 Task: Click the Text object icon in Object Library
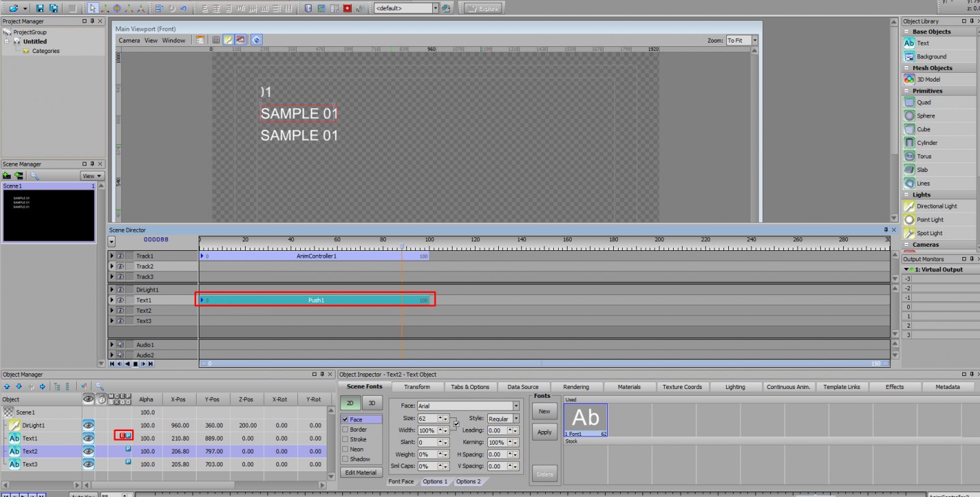pos(909,43)
